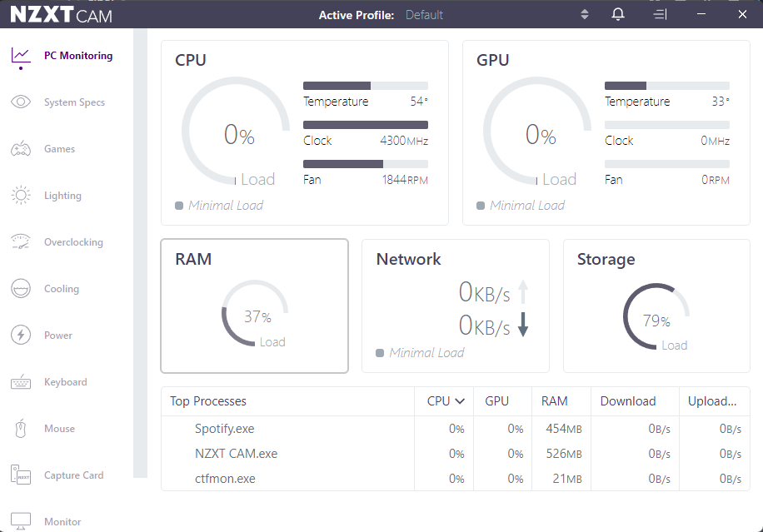Screen dimensions: 763x532
Task: Click the Mouse sidebar icon
Action: coord(21,429)
